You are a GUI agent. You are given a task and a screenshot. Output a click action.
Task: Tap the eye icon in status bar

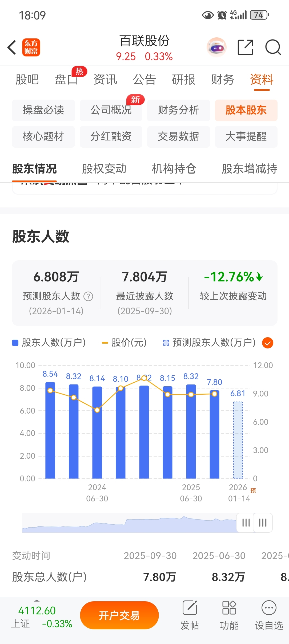[x=208, y=15]
